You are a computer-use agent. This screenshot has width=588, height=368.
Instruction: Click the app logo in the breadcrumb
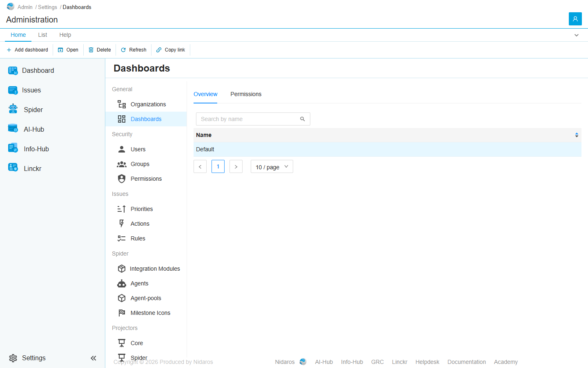coord(11,7)
